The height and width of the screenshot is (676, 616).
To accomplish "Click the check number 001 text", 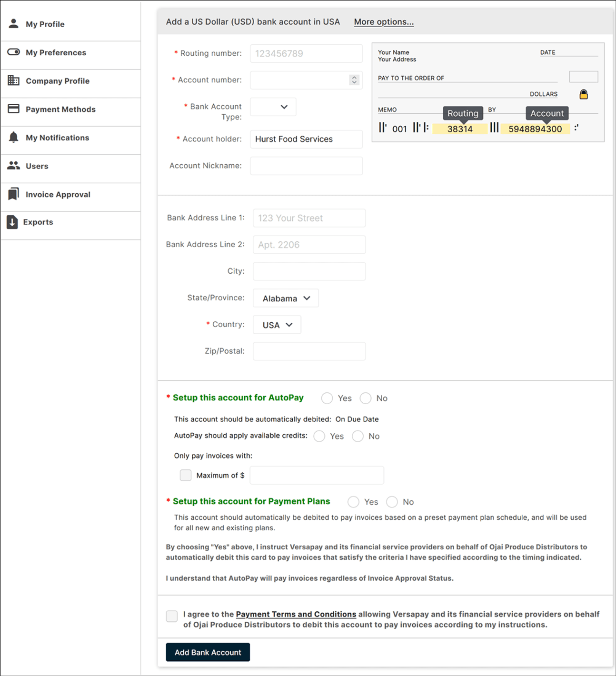I will (399, 129).
